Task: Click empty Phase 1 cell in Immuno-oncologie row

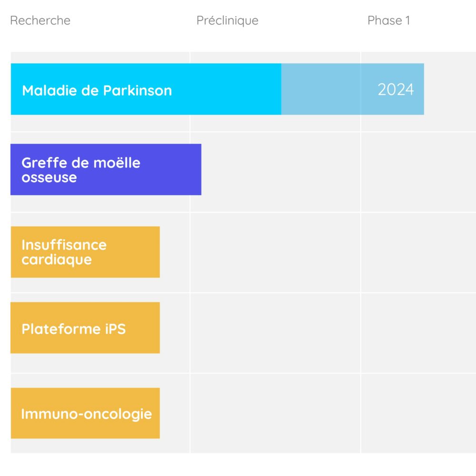Action: point(418,413)
